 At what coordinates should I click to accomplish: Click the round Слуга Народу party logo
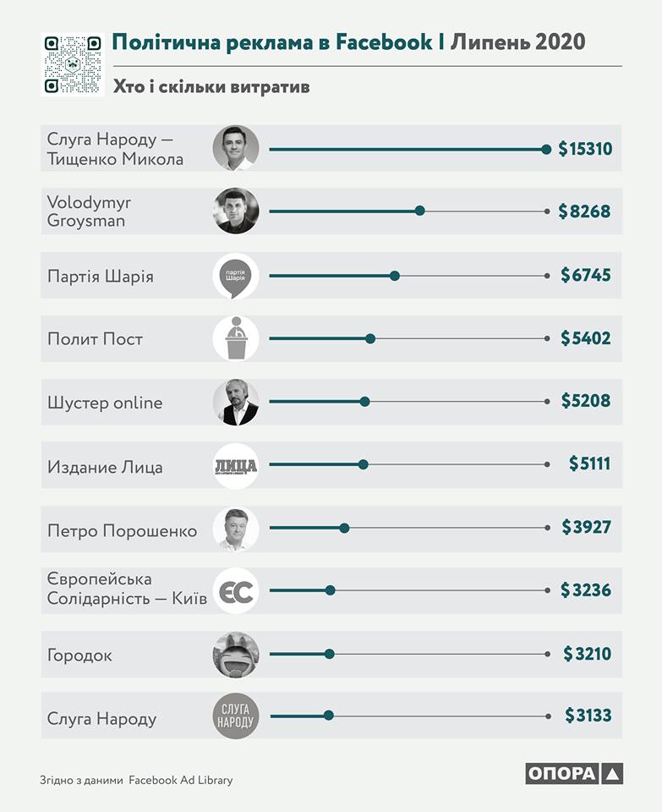(x=235, y=717)
